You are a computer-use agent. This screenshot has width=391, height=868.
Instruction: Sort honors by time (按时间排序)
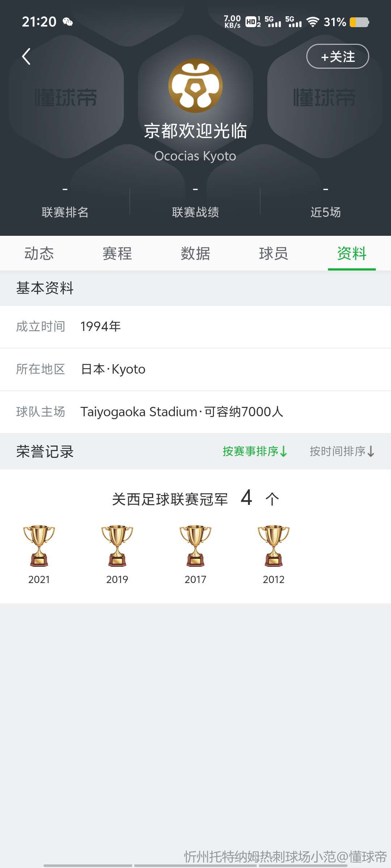click(342, 451)
